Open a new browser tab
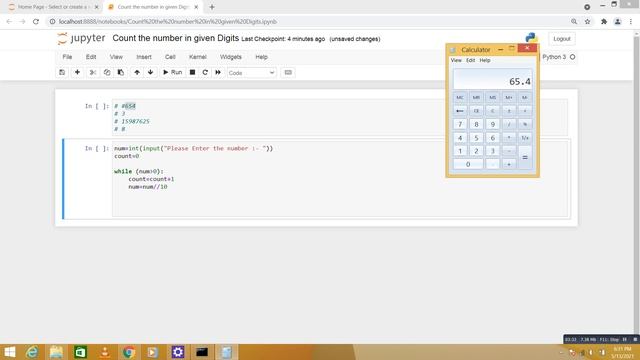 click(212, 7)
